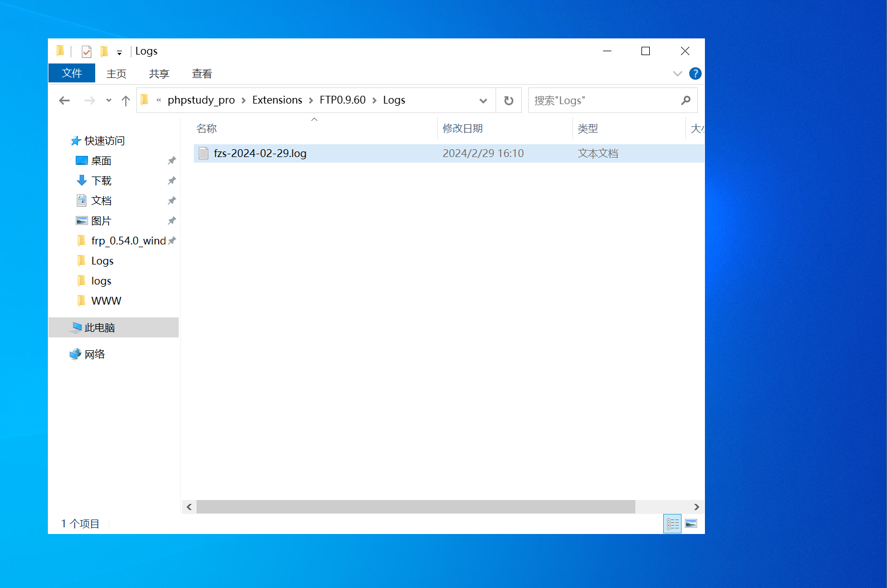Click phpstudy_pro in the address path
Image resolution: width=887 pixels, height=588 pixels.
[x=201, y=100]
